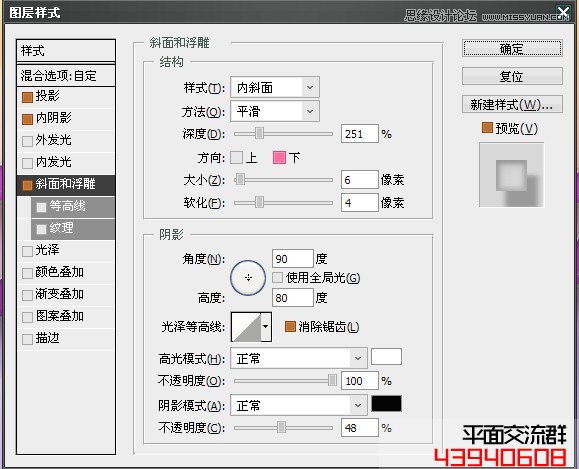Viewport: 579px width, 469px height.
Task: Toggle the 内阴影 (Inner Shadow) checkbox
Action: point(27,119)
